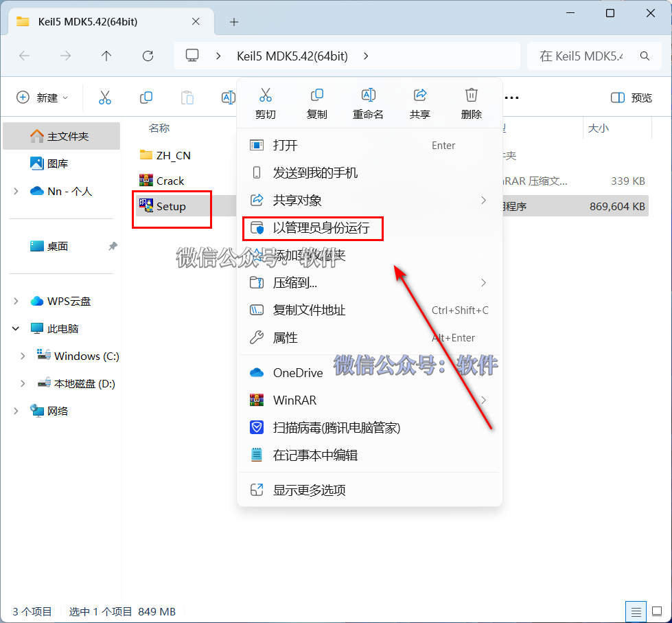The height and width of the screenshot is (623, 672).
Task: Go up one folder level
Action: [106, 56]
